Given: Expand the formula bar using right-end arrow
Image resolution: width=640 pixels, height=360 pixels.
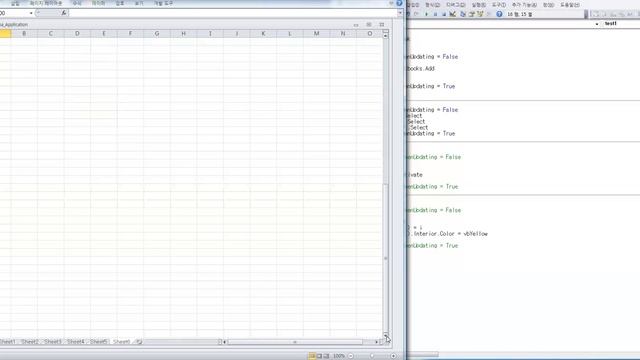Looking at the screenshot, I should pyautogui.click(x=400, y=13).
